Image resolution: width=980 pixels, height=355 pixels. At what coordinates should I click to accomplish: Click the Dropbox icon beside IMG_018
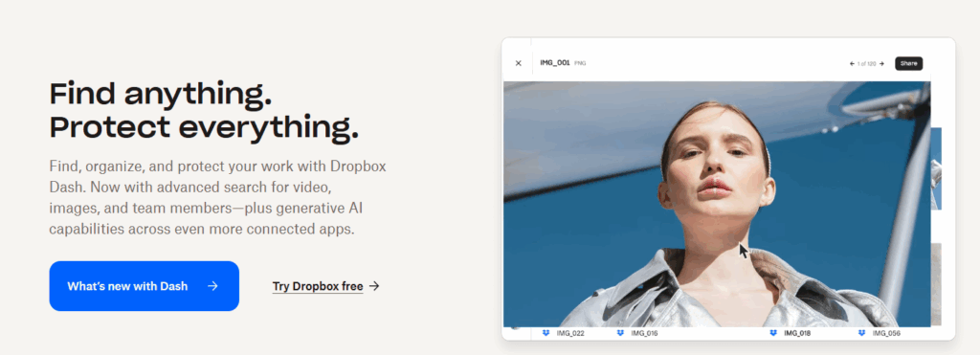click(773, 333)
